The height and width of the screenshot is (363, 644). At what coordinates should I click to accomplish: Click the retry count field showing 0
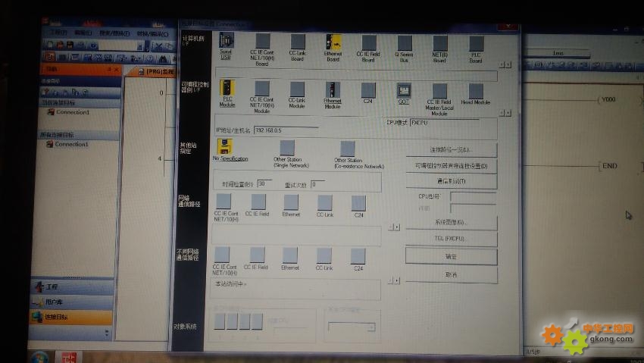click(317, 184)
